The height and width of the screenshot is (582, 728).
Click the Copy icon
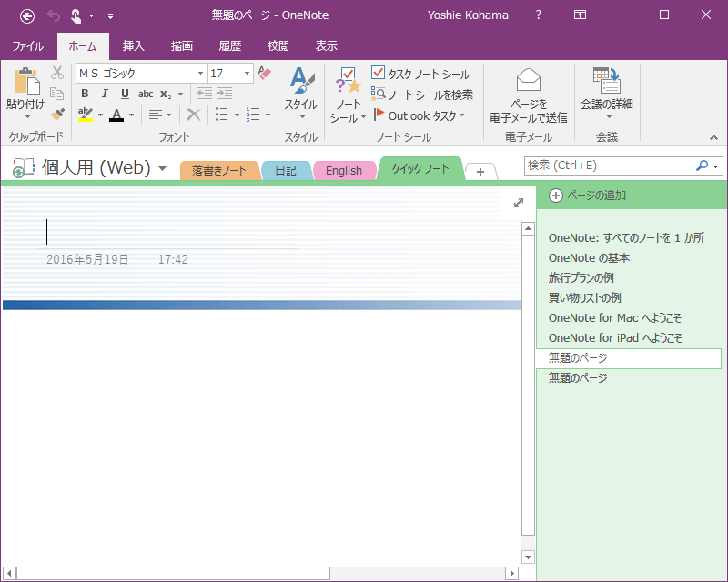point(57,94)
